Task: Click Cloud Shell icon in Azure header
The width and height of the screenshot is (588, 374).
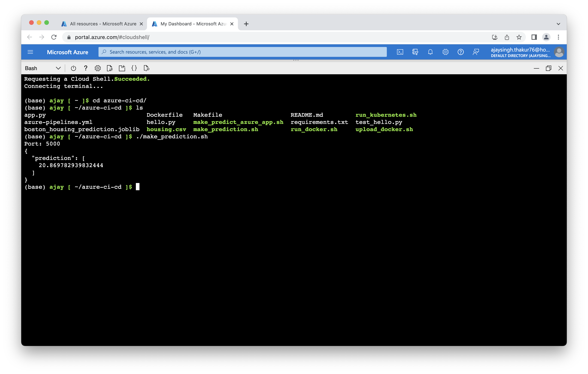Action: pos(400,52)
